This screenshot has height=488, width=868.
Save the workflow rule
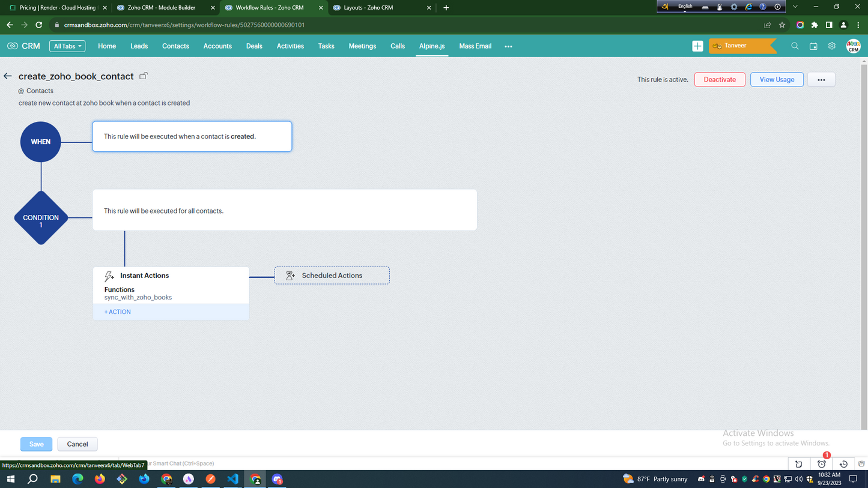click(36, 444)
